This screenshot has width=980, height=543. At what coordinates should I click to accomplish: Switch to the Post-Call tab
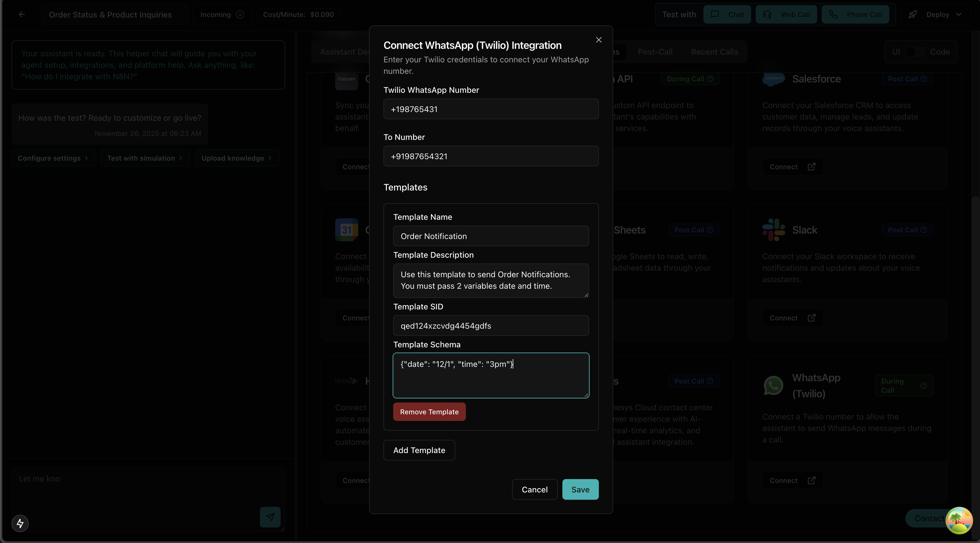[655, 52]
